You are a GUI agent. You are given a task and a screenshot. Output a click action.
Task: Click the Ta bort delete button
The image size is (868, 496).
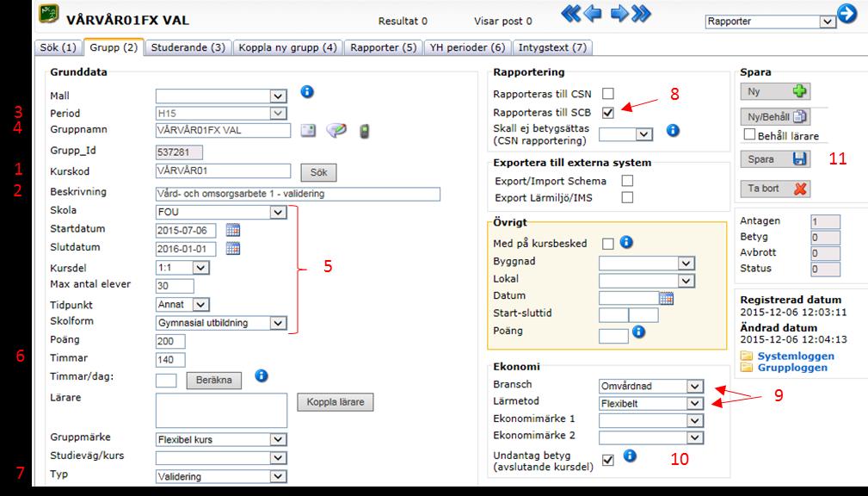(776, 189)
